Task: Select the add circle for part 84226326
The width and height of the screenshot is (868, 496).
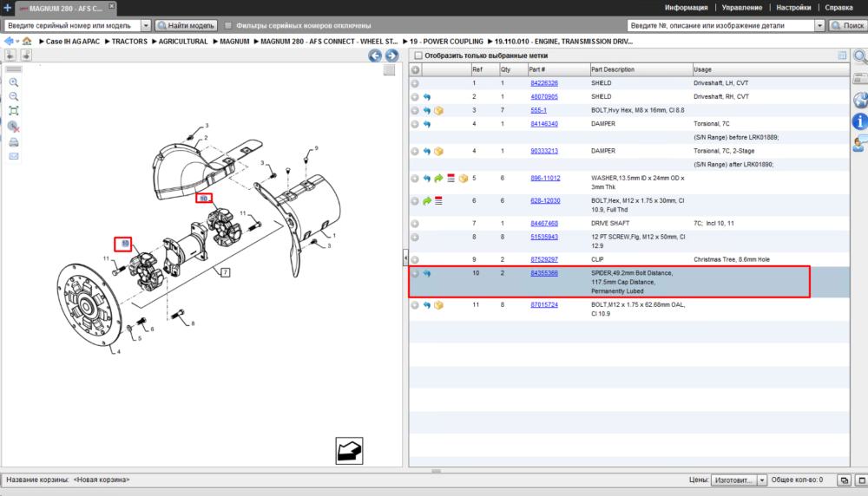Action: [415, 83]
